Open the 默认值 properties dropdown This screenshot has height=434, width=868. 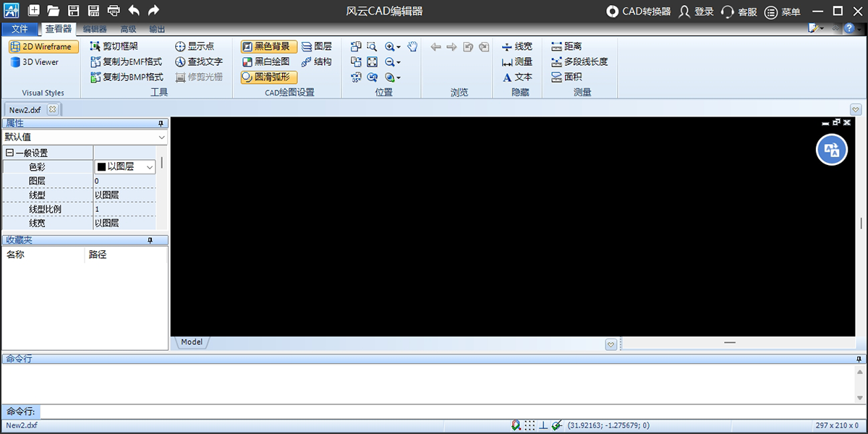click(161, 137)
